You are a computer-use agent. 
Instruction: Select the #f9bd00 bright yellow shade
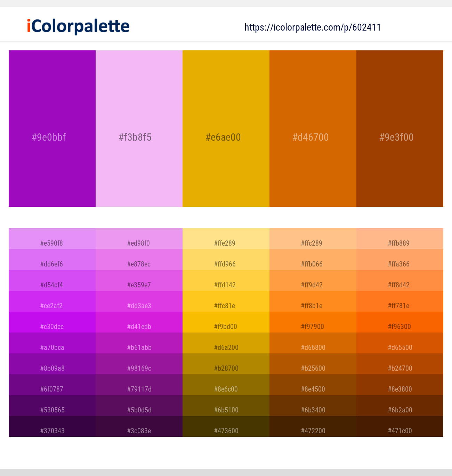click(226, 322)
